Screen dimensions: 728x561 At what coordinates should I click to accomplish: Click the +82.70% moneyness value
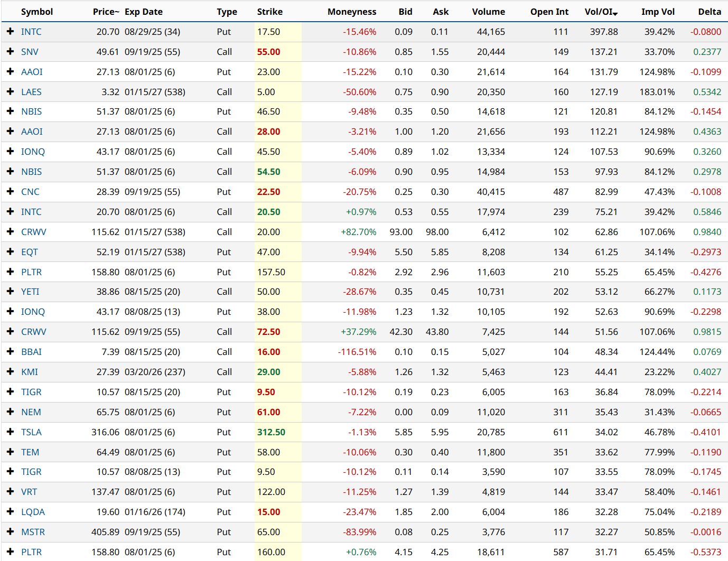click(359, 232)
